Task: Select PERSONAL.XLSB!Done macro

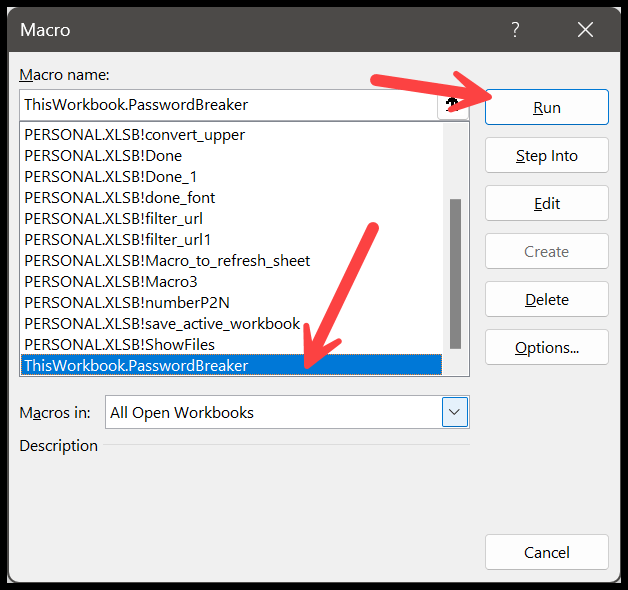Action: (231, 156)
